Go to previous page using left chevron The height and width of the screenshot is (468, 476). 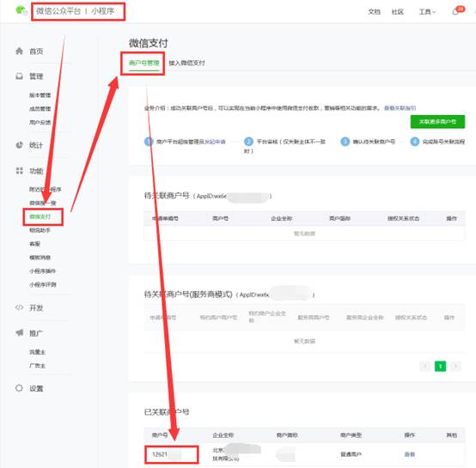(425, 367)
